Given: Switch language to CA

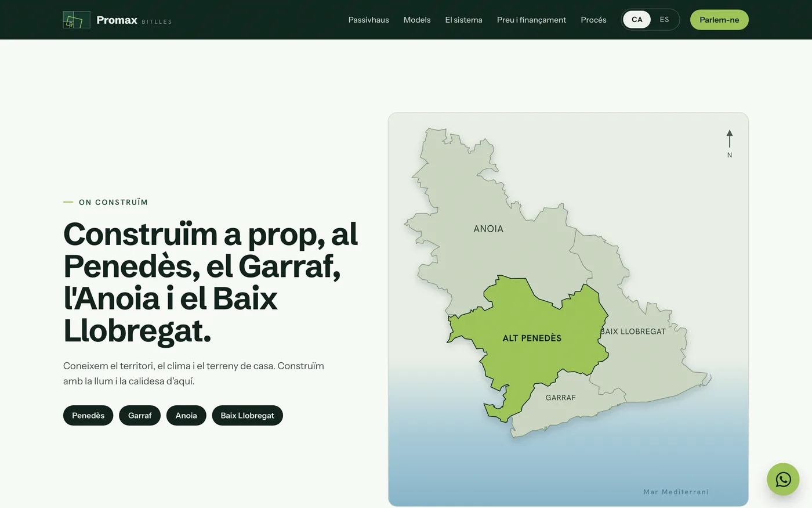Looking at the screenshot, I should [637, 20].
